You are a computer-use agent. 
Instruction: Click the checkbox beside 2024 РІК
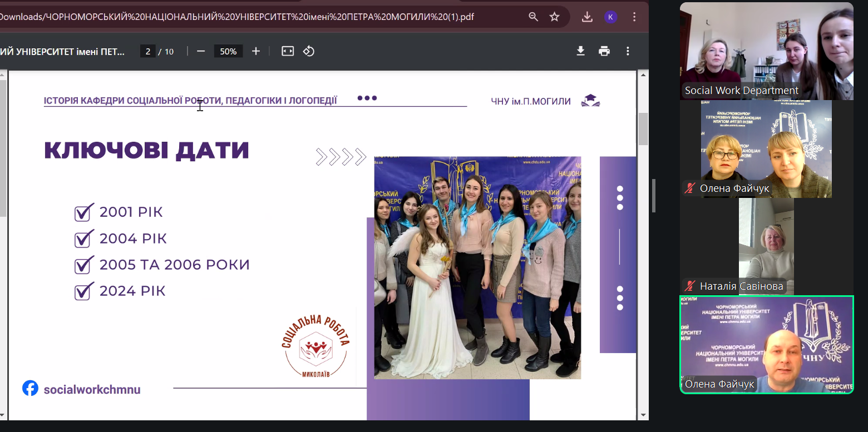click(83, 291)
